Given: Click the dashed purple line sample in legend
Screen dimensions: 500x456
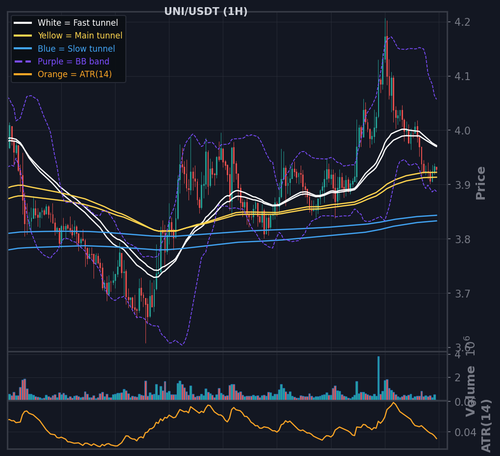Looking at the screenshot, I should (23, 61).
